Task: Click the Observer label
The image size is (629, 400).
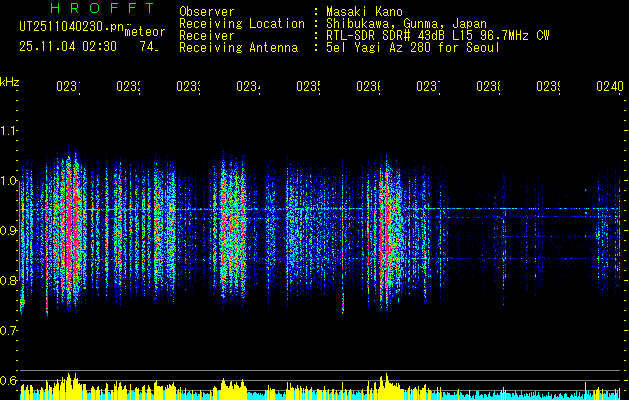Action: coord(207,12)
